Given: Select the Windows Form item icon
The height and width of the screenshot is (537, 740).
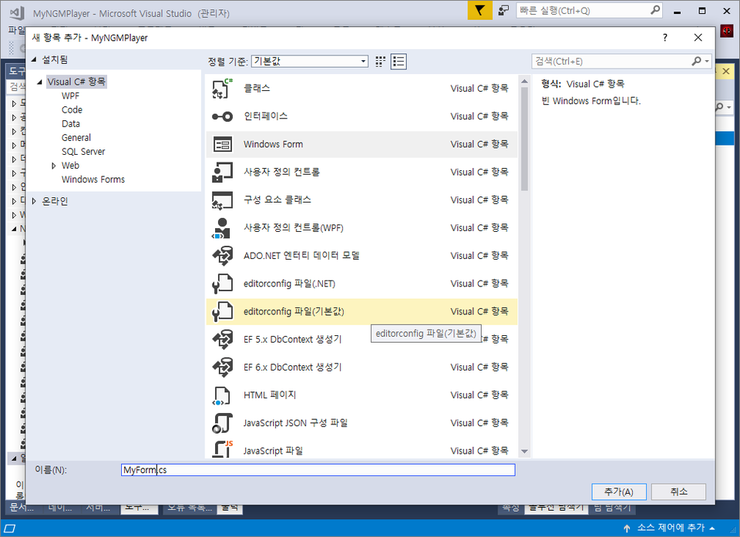Looking at the screenshot, I should point(222,144).
